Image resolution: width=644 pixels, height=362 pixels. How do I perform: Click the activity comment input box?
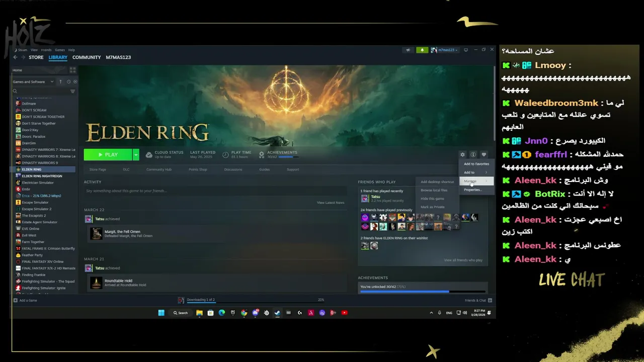coord(215,191)
